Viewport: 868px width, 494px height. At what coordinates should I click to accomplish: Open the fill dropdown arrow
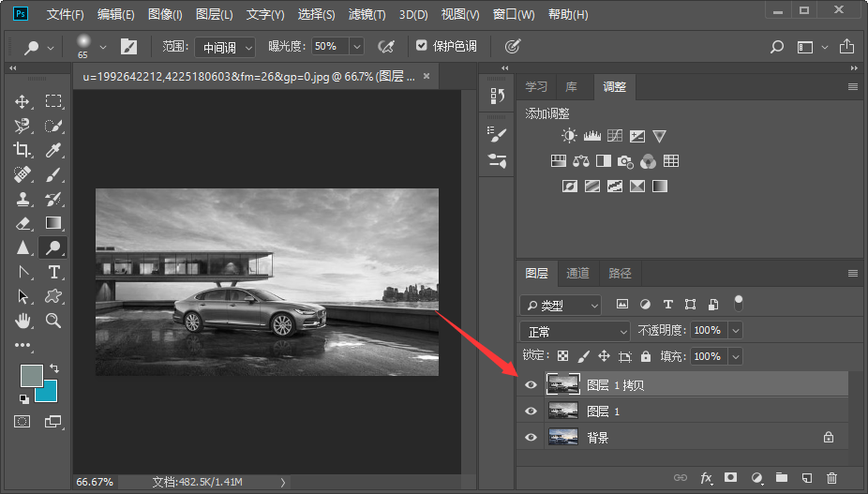click(x=736, y=356)
